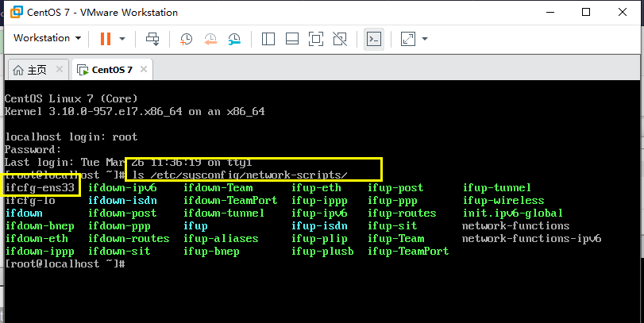The image size is (644, 323).
Task: Toggle the library sidebar panel
Action: point(268,39)
